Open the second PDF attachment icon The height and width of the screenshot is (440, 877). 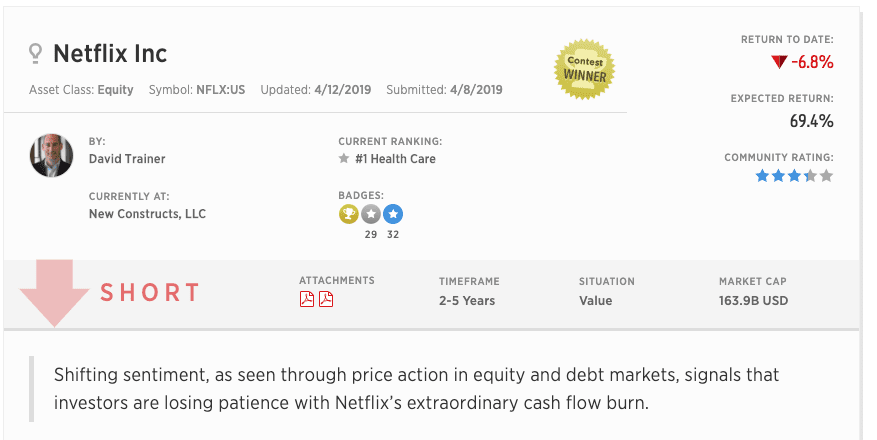point(326,299)
